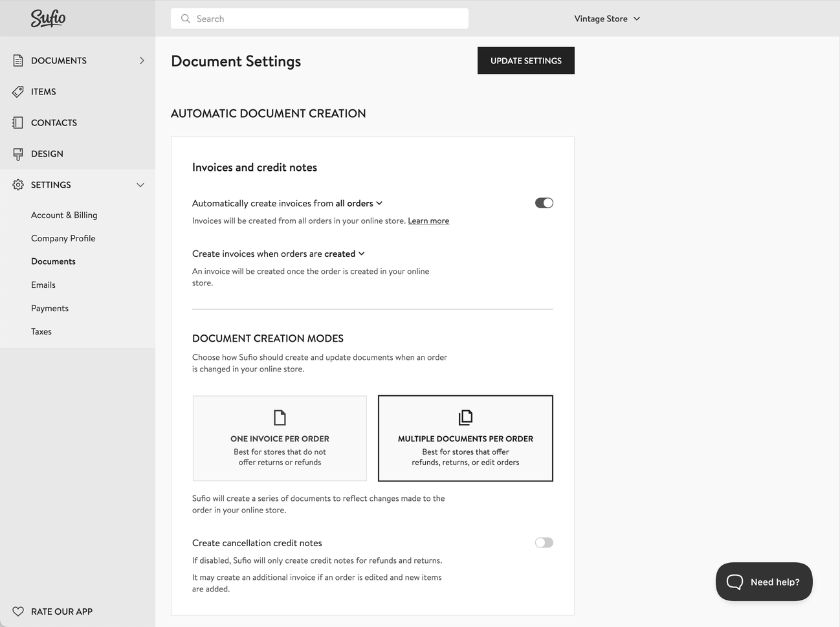The height and width of the screenshot is (627, 840).
Task: Click the Search input field
Action: pos(320,19)
